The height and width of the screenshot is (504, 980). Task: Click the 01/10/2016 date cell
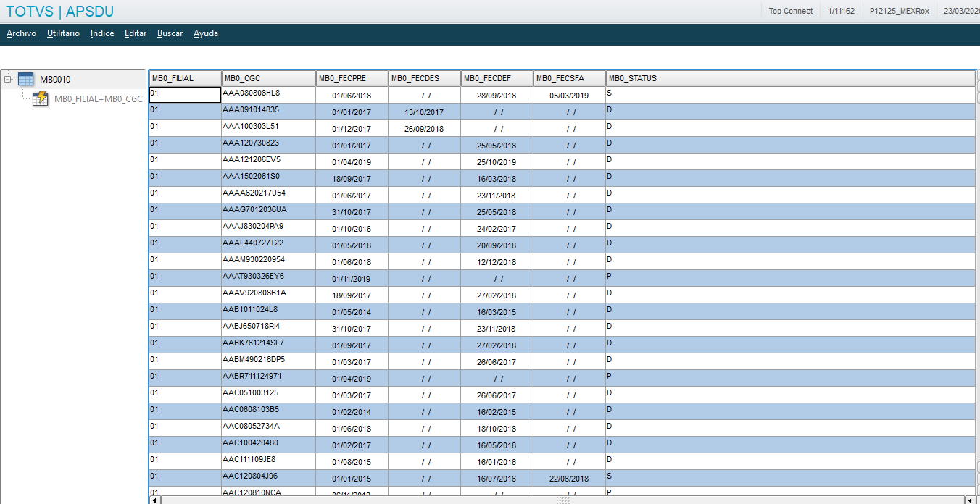(352, 229)
